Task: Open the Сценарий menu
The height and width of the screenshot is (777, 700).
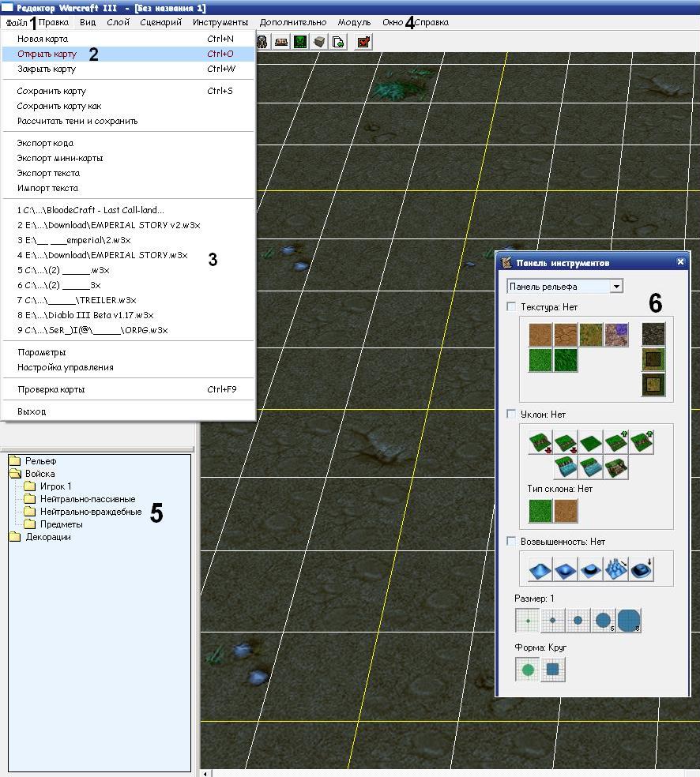Action: click(160, 22)
